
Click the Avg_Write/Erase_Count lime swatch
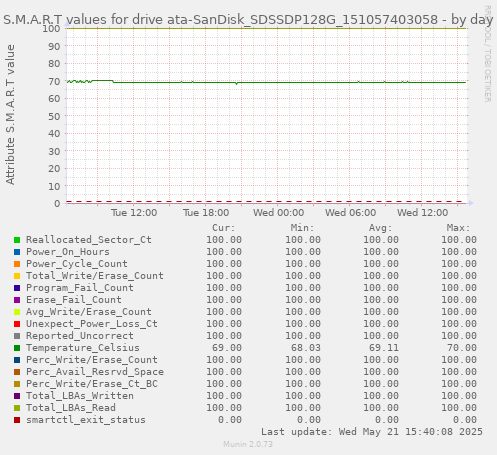[17, 312]
